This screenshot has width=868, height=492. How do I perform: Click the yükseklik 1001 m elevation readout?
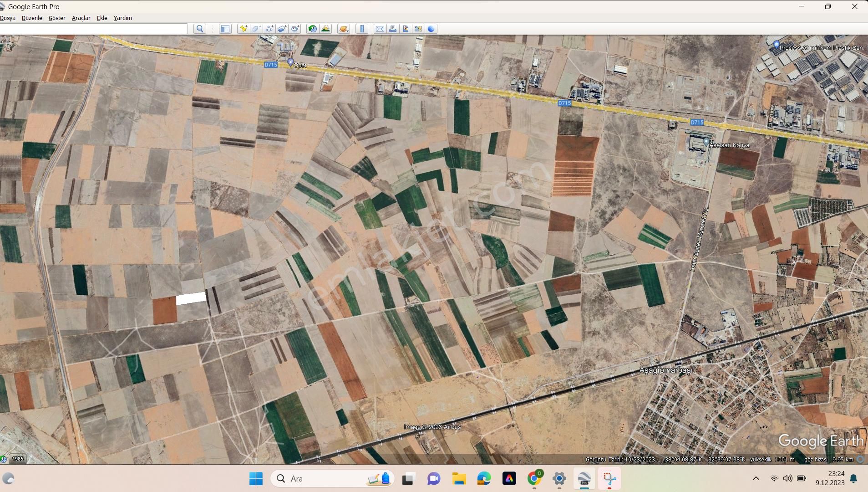pyautogui.click(x=772, y=459)
